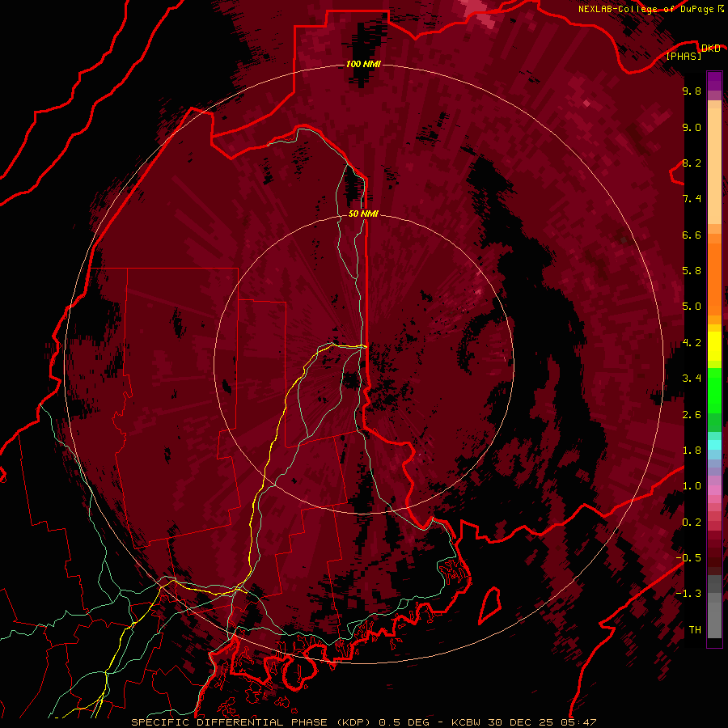Click the purple band topping the color scale

point(714,81)
